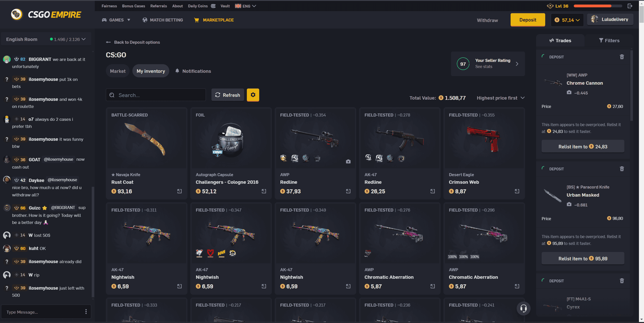Open inspect icon on AK-47 Redline card
Viewport: 644px width, 323px height.
pyautogui.click(x=433, y=191)
